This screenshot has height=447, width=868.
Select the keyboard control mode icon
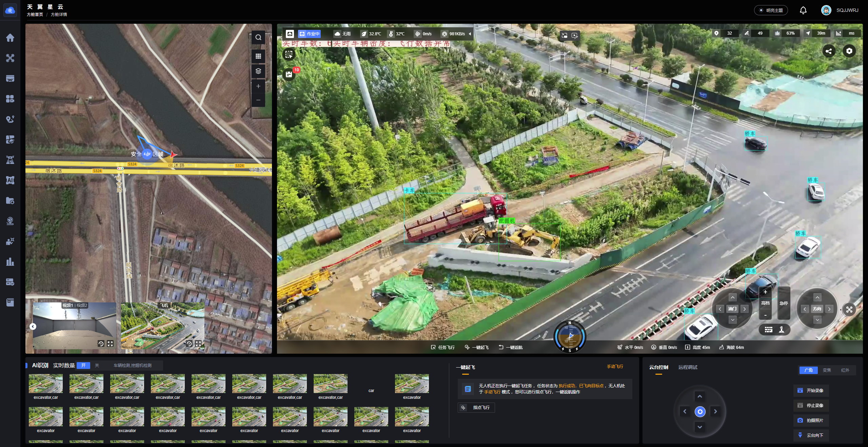click(769, 329)
